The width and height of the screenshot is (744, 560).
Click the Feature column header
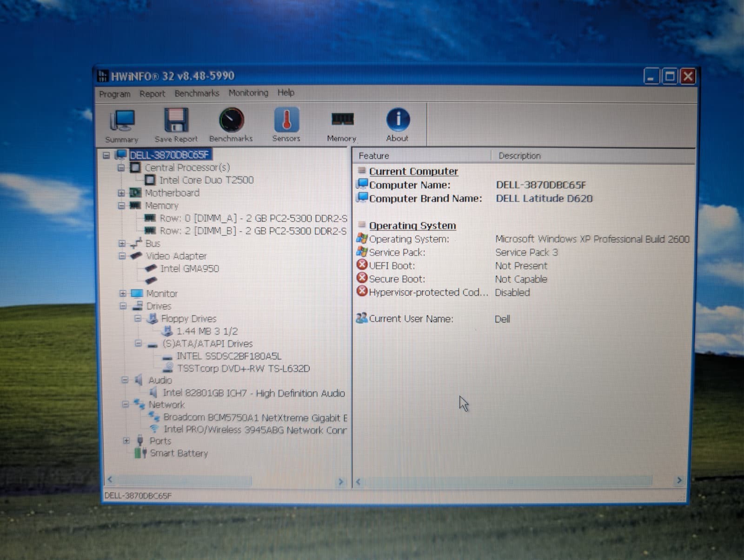point(422,156)
